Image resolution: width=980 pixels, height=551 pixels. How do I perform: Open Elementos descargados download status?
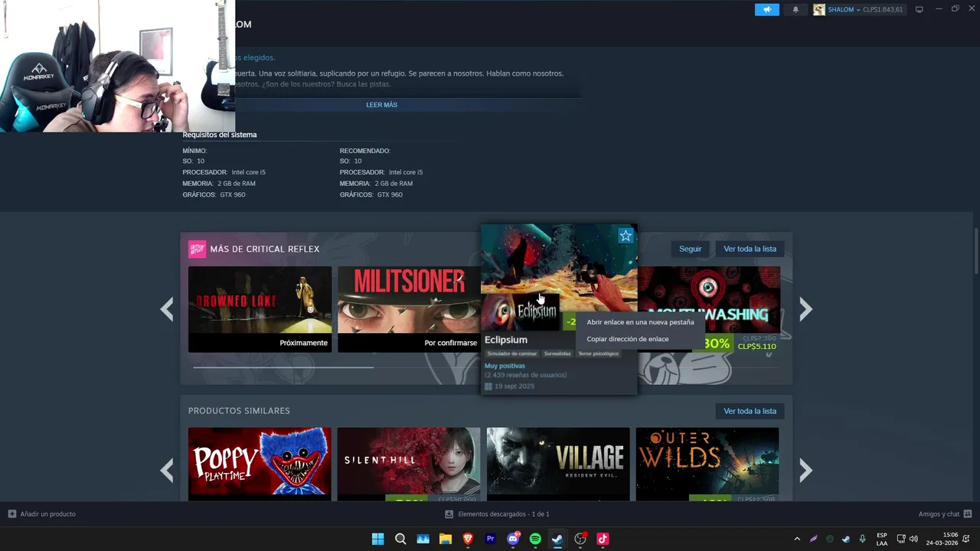pos(497,514)
